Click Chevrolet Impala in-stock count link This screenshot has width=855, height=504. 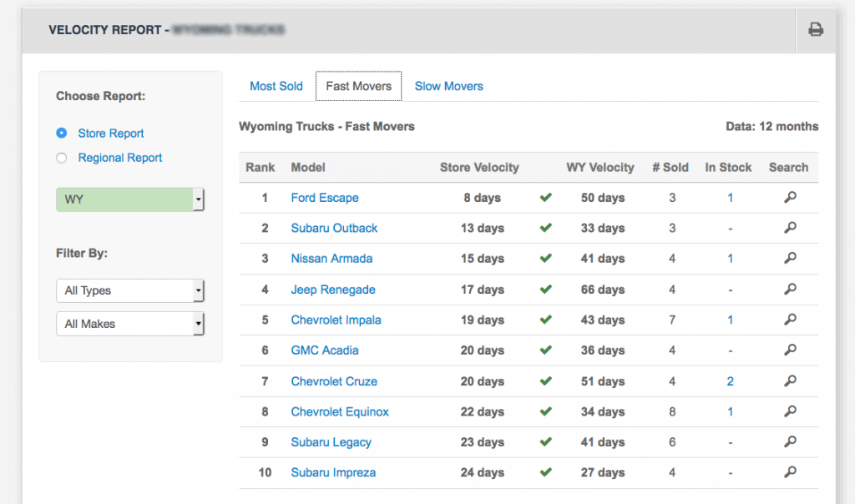point(730,320)
